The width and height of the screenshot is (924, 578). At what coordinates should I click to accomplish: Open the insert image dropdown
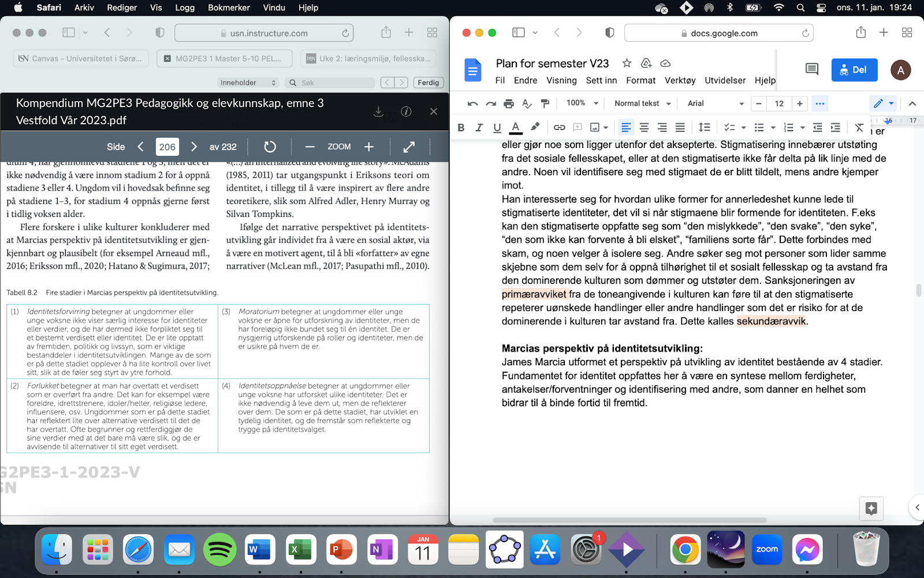(599, 127)
